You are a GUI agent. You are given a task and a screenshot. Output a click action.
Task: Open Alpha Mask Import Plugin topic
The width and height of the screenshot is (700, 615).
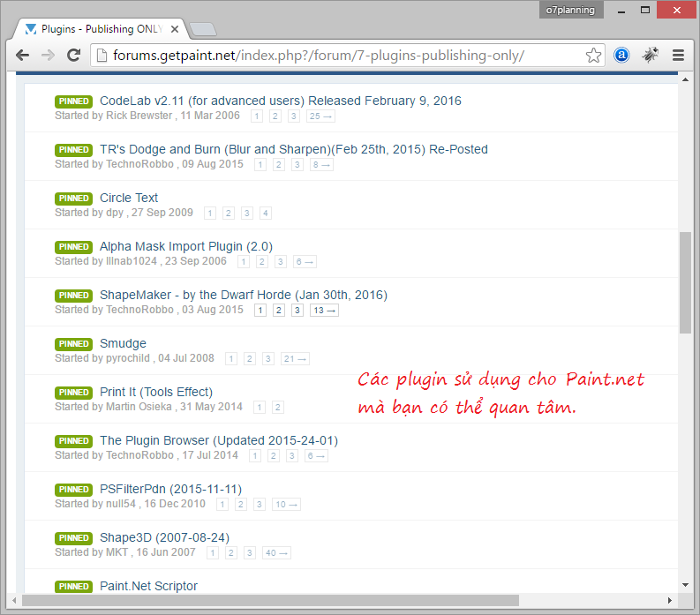pos(186,246)
